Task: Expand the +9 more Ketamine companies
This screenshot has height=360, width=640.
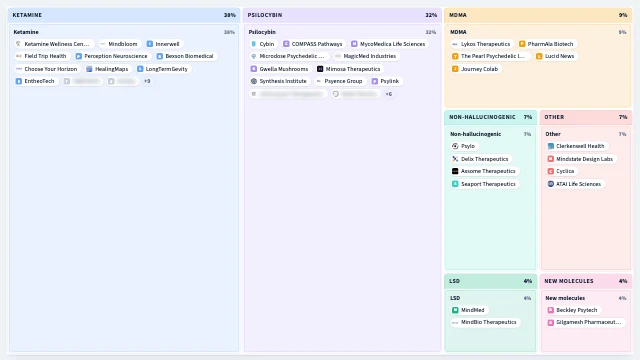Action: point(147,81)
